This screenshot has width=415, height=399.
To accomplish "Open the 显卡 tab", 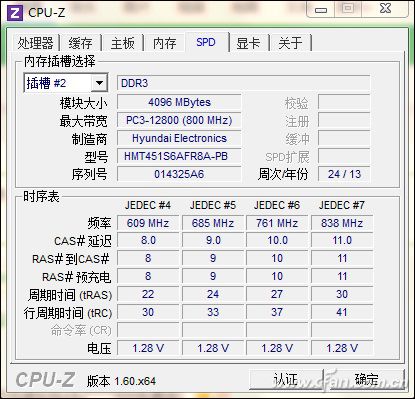I will click(248, 43).
